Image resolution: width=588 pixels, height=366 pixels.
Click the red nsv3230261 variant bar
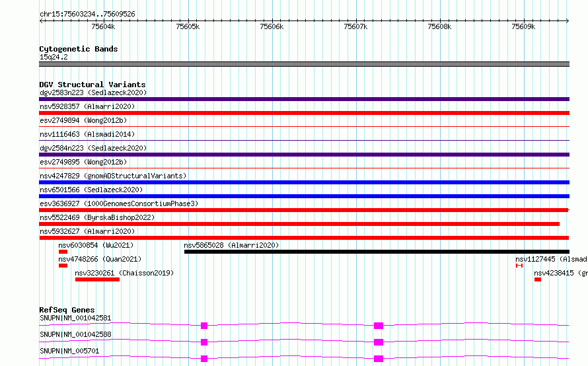coord(98,279)
